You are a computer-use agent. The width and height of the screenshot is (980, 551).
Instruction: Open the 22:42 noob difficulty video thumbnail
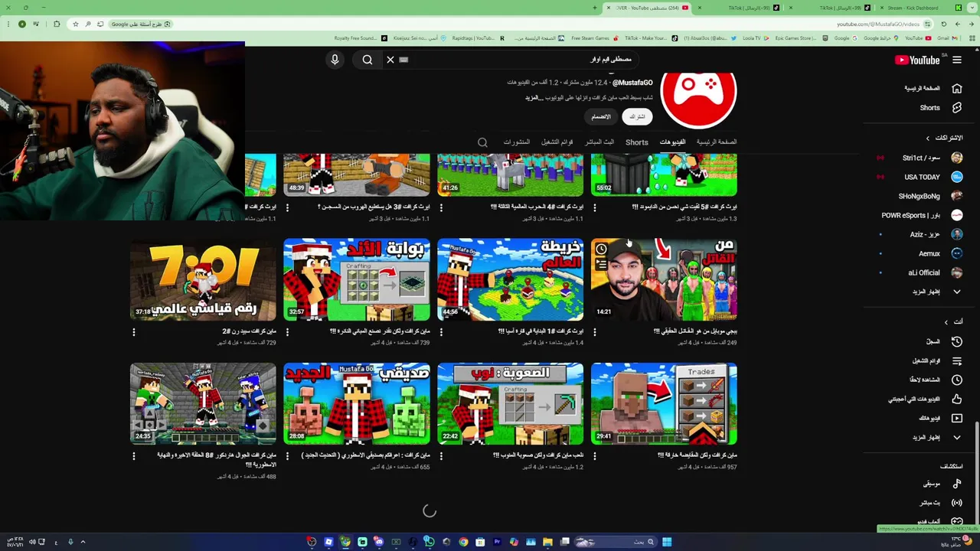point(510,404)
